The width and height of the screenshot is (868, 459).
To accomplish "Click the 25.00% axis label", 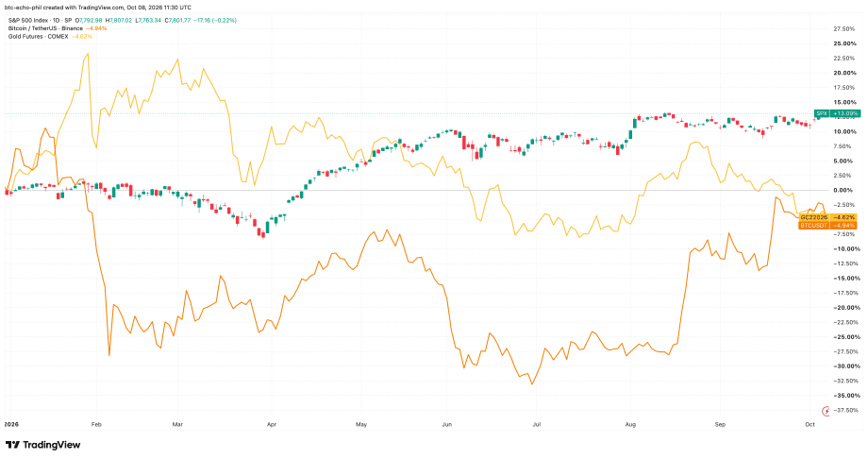I will [843, 43].
